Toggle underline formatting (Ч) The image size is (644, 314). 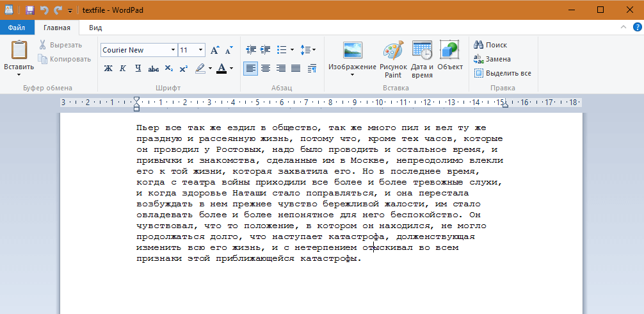click(138, 68)
